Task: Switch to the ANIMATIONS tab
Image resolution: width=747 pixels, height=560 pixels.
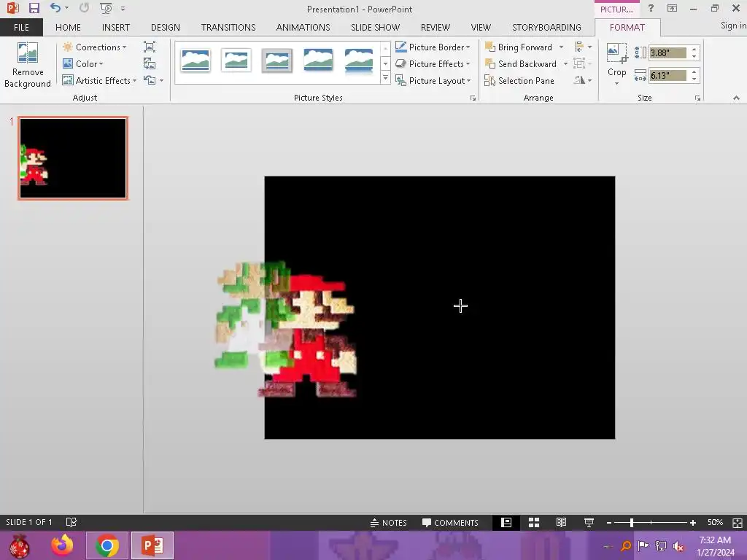Action: (x=303, y=28)
